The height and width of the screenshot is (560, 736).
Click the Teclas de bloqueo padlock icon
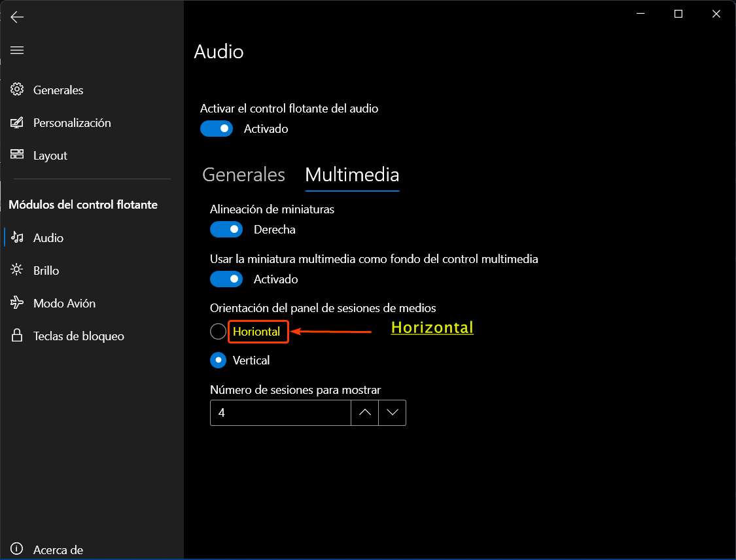pyautogui.click(x=17, y=335)
